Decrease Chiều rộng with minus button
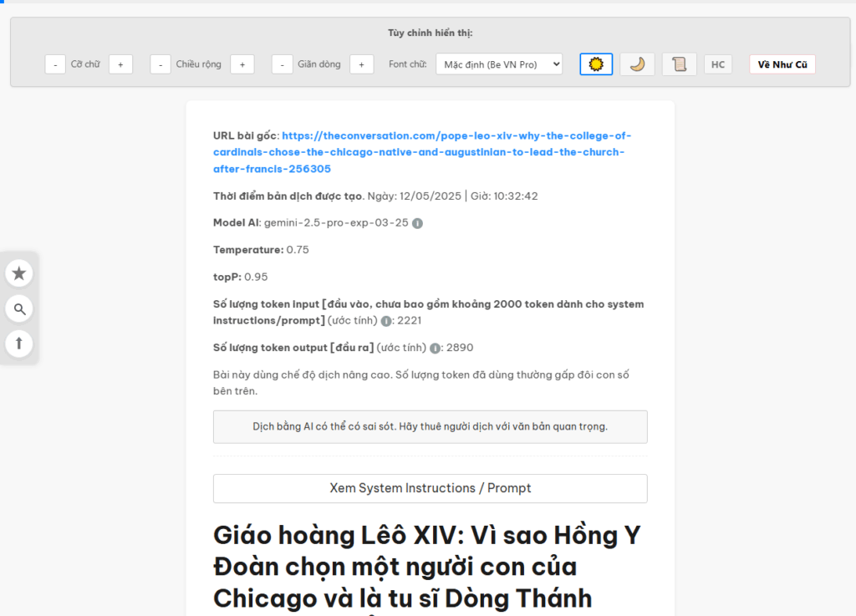 [x=160, y=64]
